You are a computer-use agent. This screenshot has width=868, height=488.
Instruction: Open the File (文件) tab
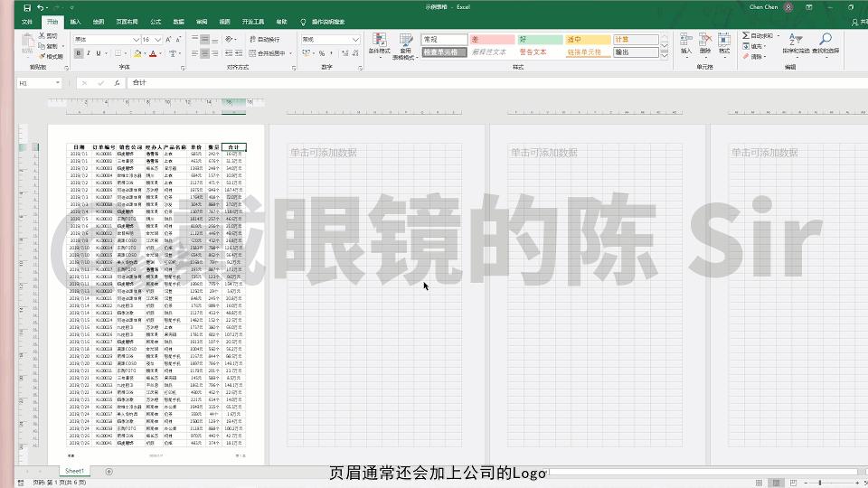click(27, 22)
